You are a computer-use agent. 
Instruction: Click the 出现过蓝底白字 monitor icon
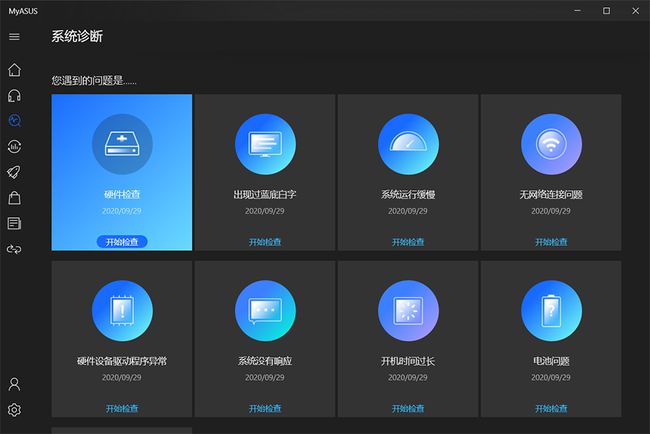coord(265,144)
